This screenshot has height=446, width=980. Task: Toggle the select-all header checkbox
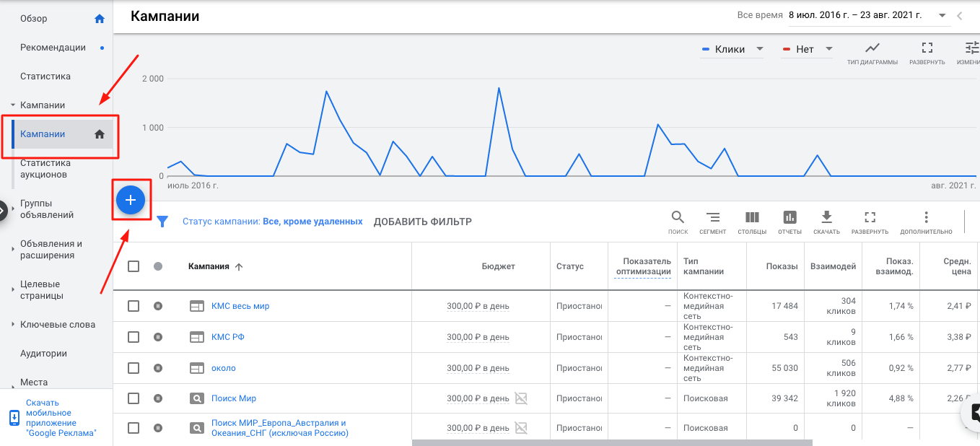click(x=134, y=266)
